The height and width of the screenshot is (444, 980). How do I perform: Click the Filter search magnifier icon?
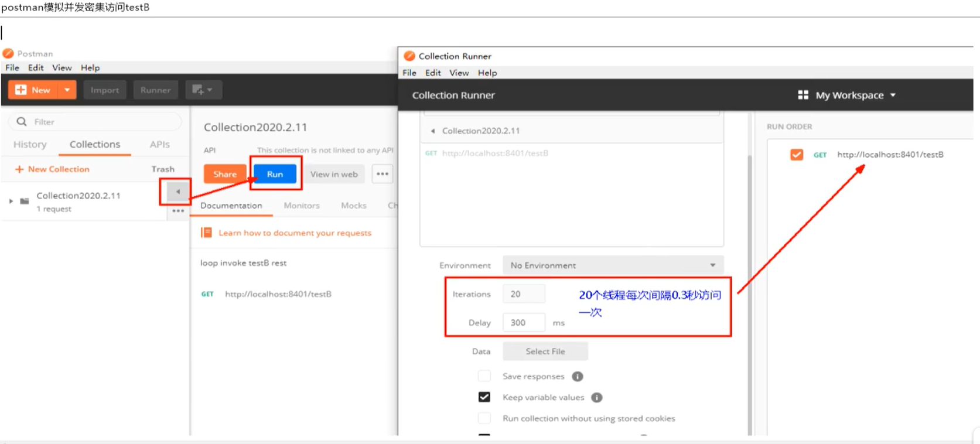point(22,121)
